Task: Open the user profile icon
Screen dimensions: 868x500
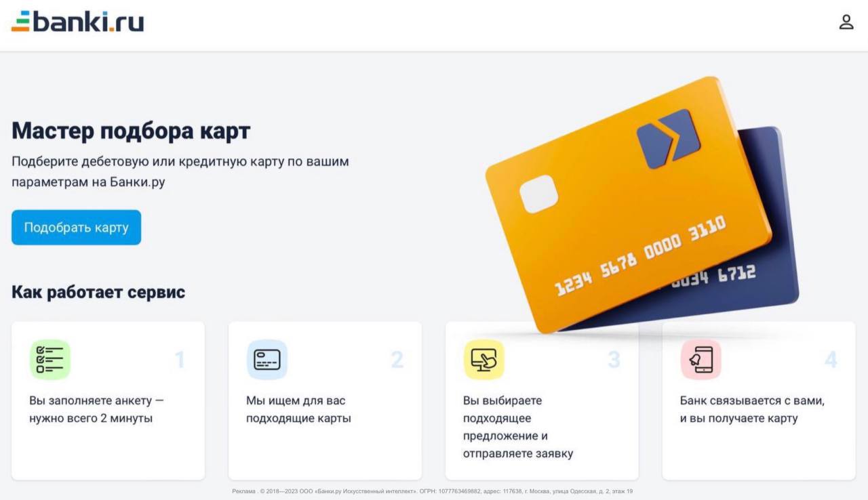Action: coord(846,22)
